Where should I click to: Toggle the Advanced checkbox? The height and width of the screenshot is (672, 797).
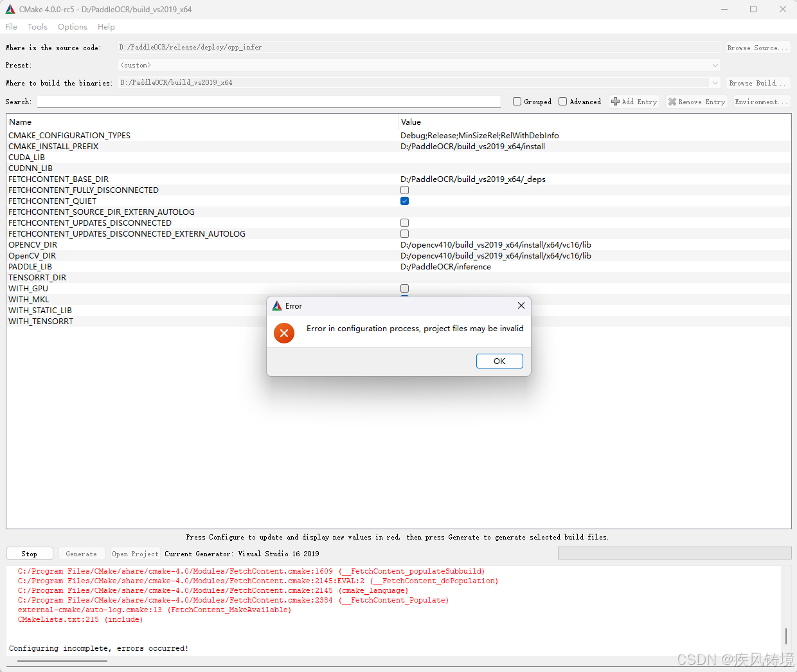click(x=562, y=102)
